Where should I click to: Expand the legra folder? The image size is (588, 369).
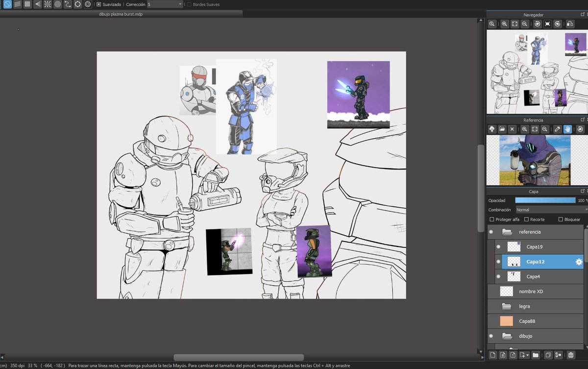[x=507, y=306]
